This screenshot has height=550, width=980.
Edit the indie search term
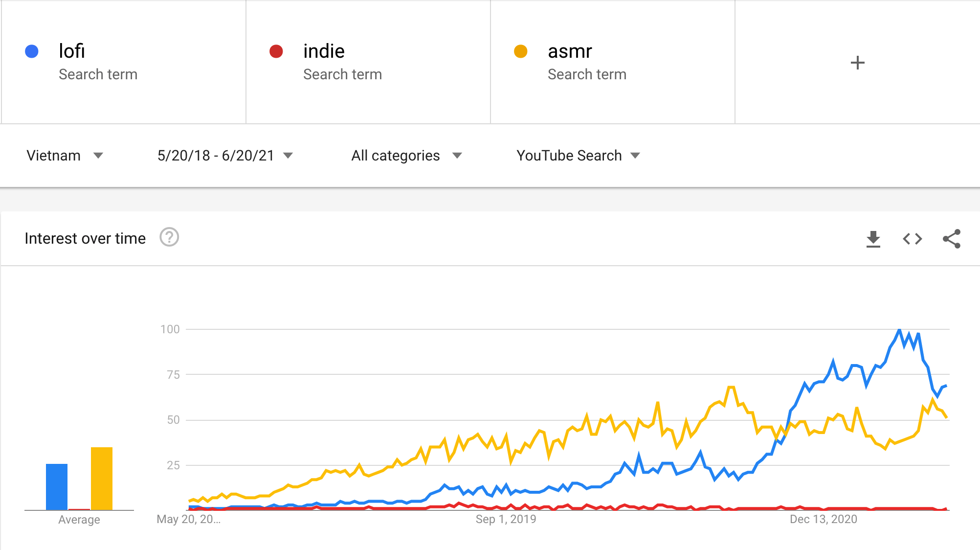point(324,51)
